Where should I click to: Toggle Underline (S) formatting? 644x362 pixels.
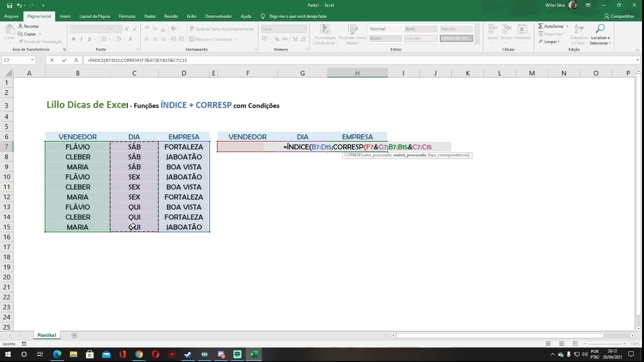pos(90,39)
